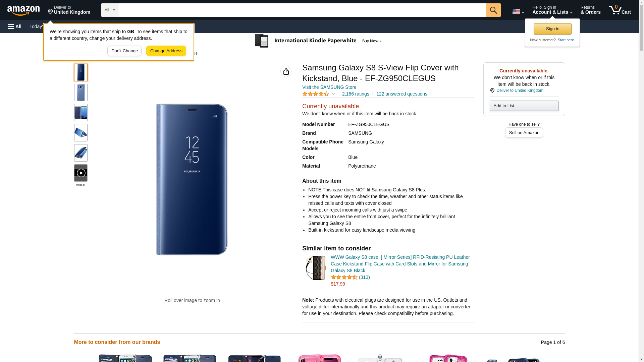Open Account & Lists menu

click(x=552, y=10)
